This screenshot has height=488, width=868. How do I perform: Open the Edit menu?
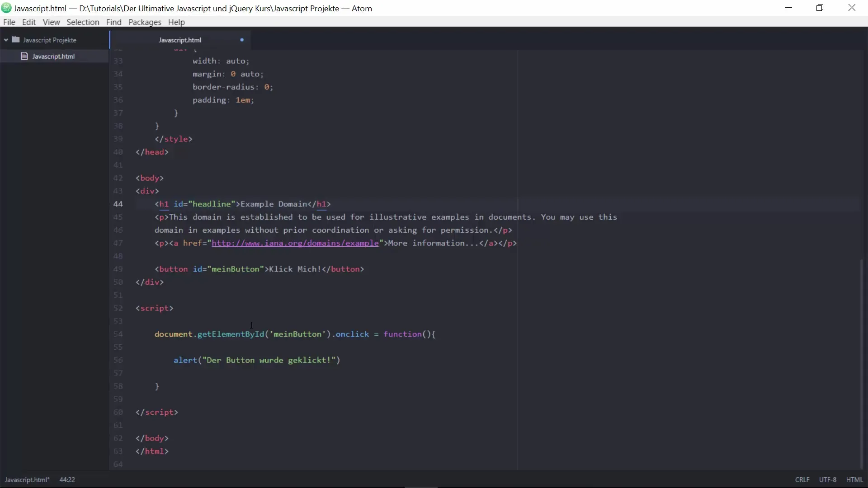[x=29, y=22]
